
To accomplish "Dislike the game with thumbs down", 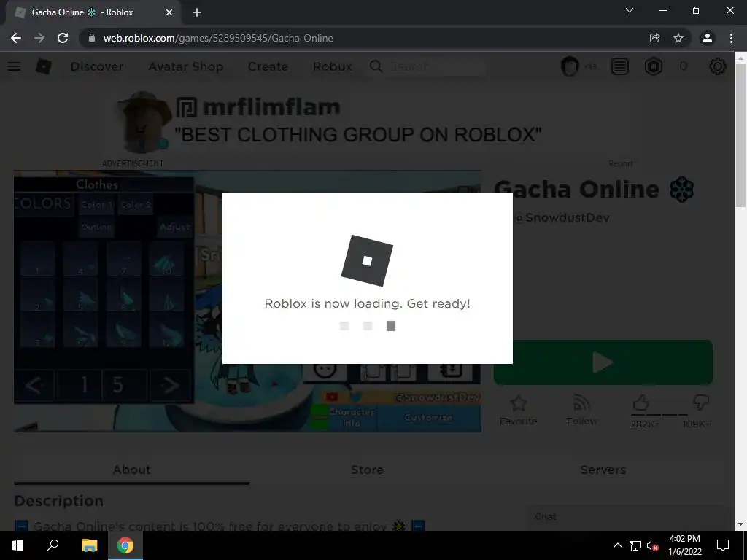I will click(x=701, y=402).
